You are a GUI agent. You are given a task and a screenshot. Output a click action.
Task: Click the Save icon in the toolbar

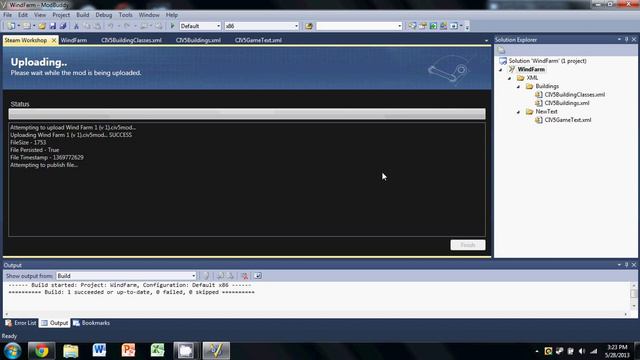[53, 26]
